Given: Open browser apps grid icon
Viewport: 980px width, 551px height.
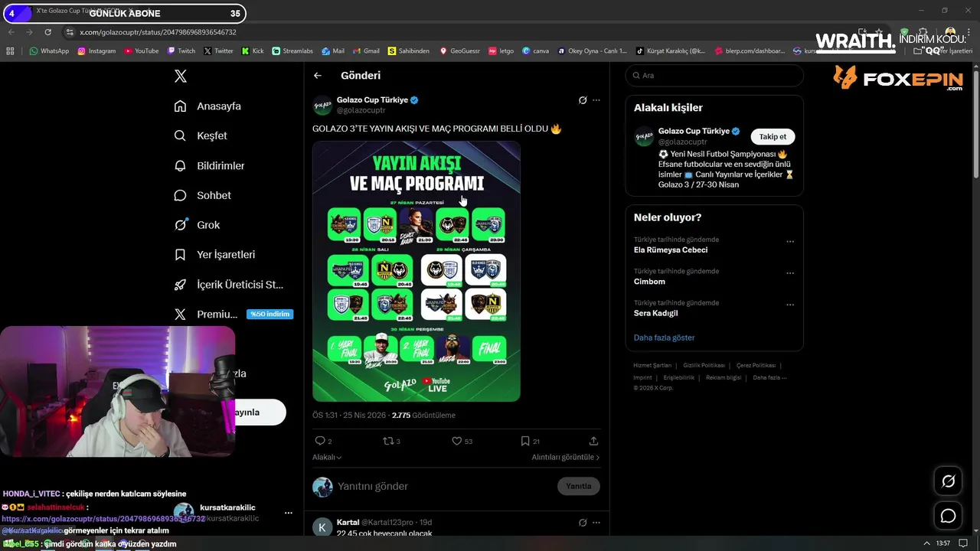Looking at the screenshot, I should click(x=10, y=51).
